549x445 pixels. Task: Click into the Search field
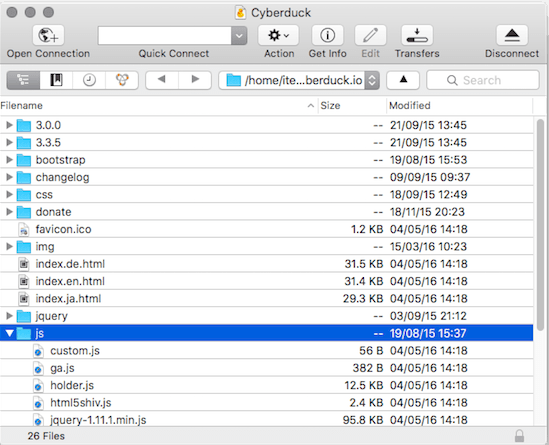(x=482, y=80)
